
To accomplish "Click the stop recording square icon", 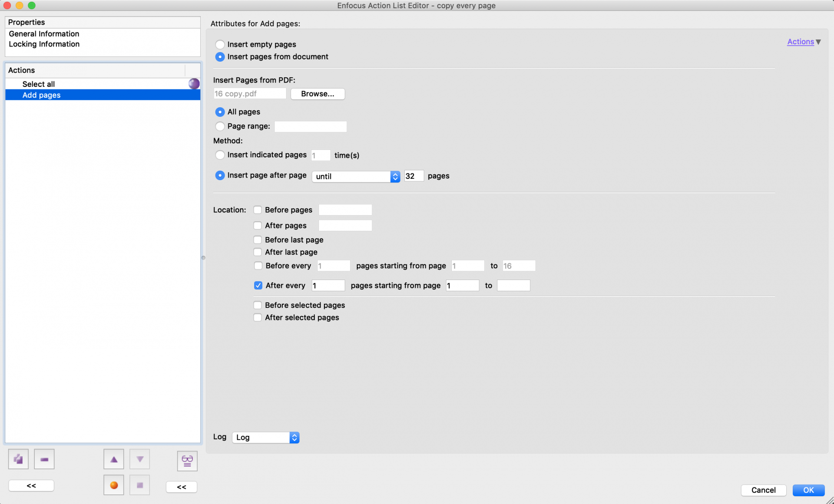I will [140, 485].
